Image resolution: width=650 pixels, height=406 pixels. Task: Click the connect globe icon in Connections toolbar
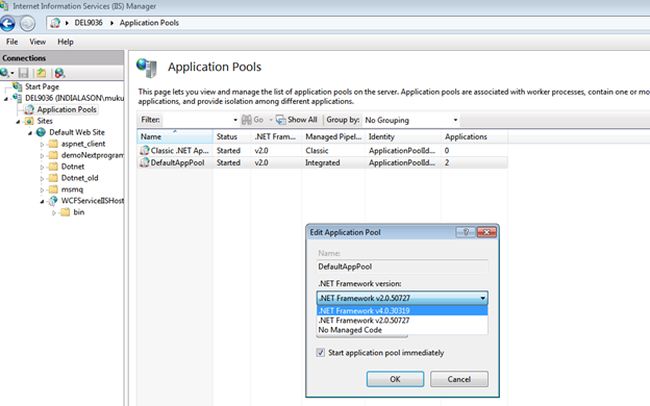click(5, 73)
